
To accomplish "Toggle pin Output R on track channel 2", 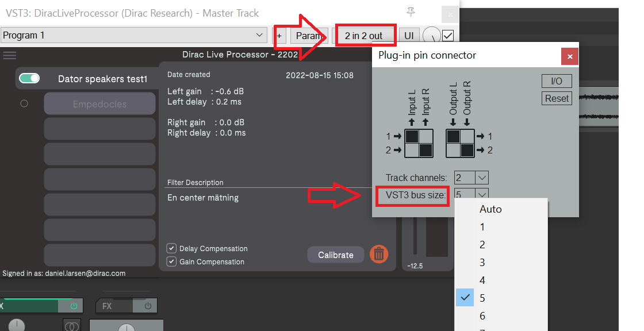I will click(467, 151).
